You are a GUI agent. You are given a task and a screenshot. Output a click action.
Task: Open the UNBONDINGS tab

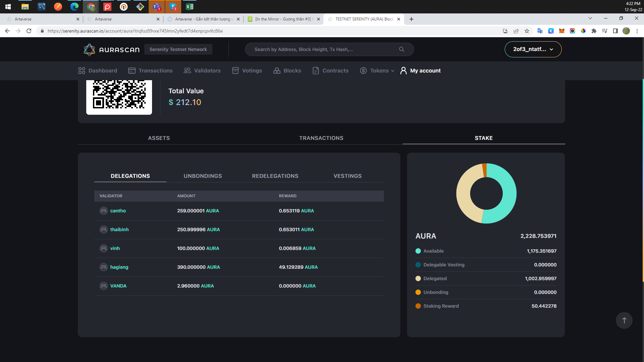(x=203, y=176)
